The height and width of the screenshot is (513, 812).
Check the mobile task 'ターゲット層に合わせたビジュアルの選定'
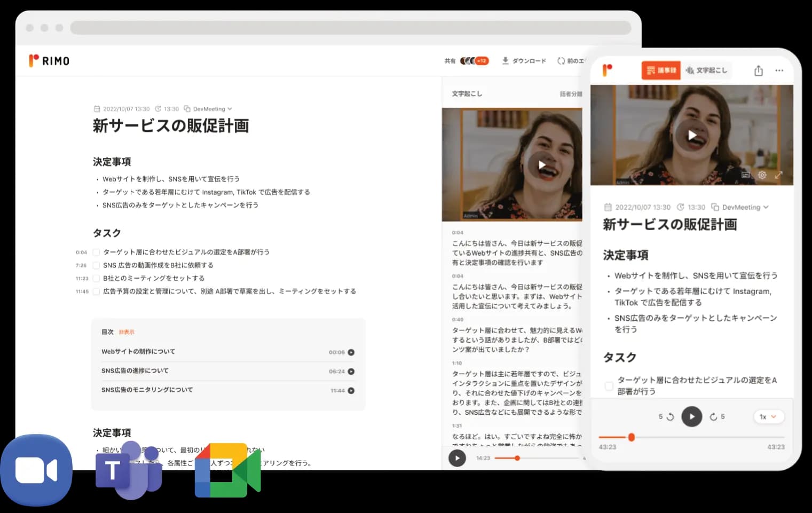pyautogui.click(x=609, y=386)
